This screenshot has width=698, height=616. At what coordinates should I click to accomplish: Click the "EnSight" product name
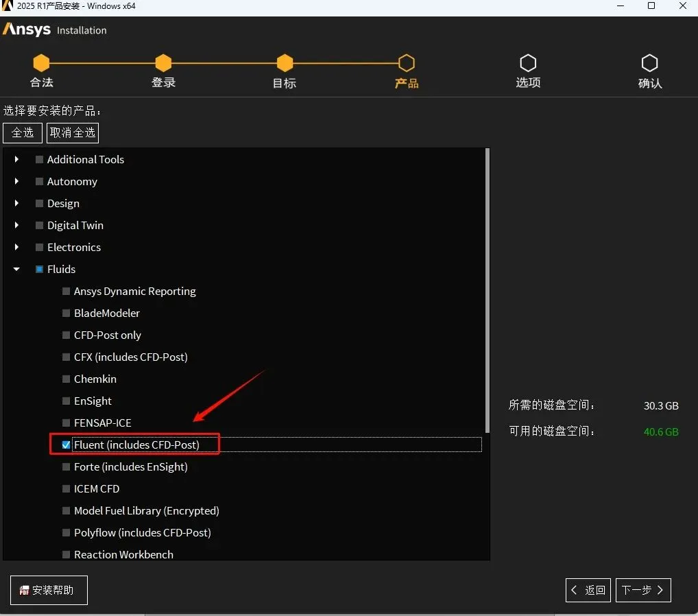93,401
